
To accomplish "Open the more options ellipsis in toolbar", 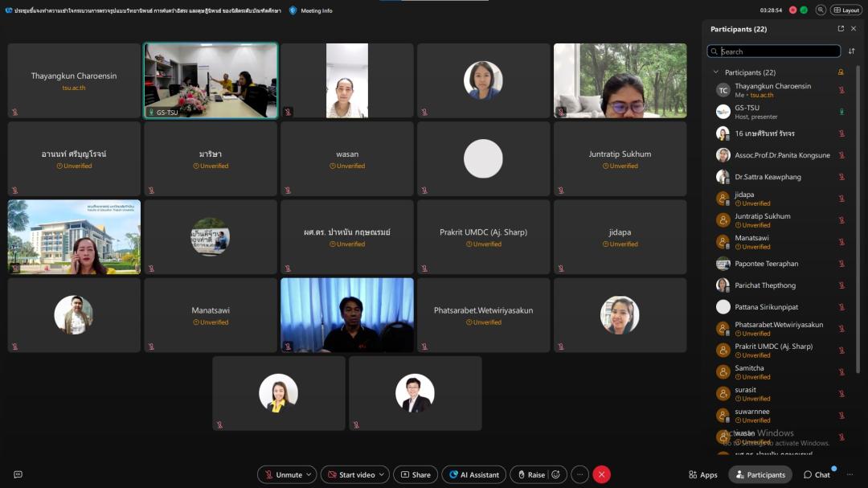I will (x=579, y=474).
